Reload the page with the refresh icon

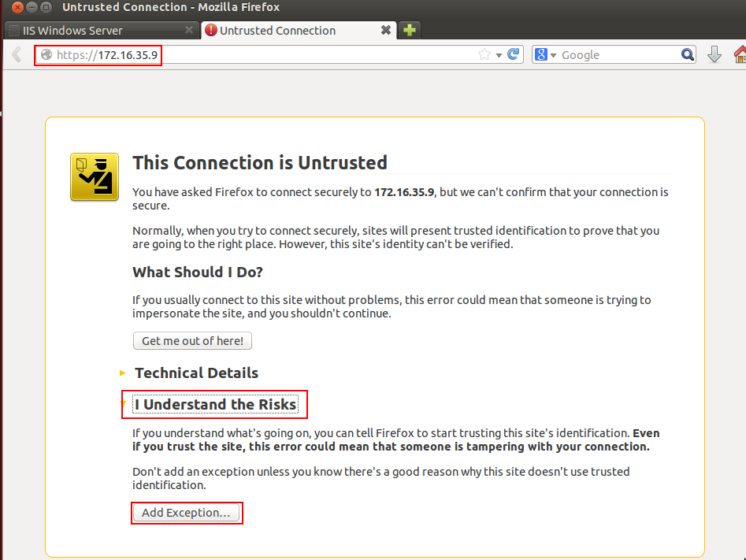(513, 54)
